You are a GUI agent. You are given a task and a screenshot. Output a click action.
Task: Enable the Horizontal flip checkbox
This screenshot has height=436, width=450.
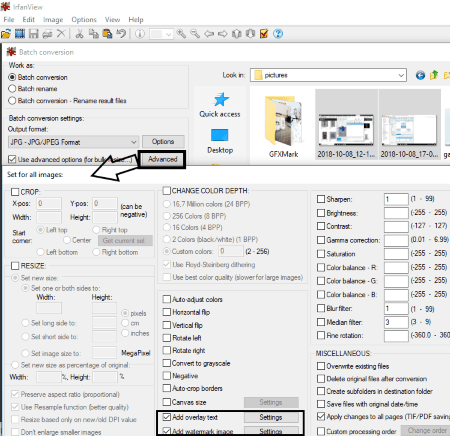pyautogui.click(x=167, y=312)
